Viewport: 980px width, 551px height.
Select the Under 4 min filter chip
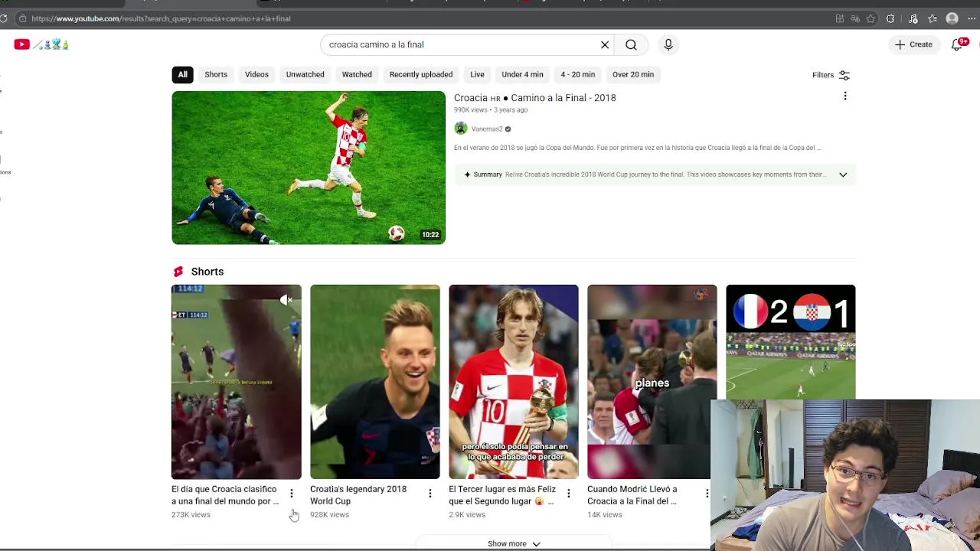point(522,74)
